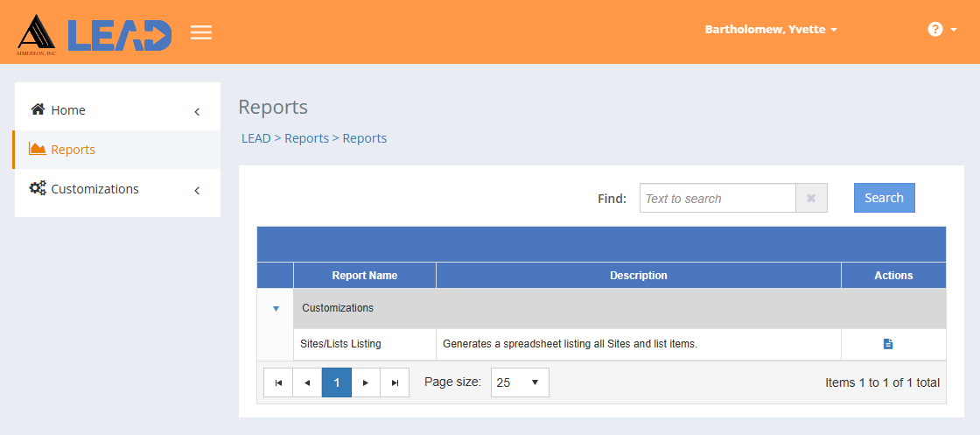Image resolution: width=980 pixels, height=435 pixels.
Task: Open the Page size dropdown
Action: tap(520, 382)
